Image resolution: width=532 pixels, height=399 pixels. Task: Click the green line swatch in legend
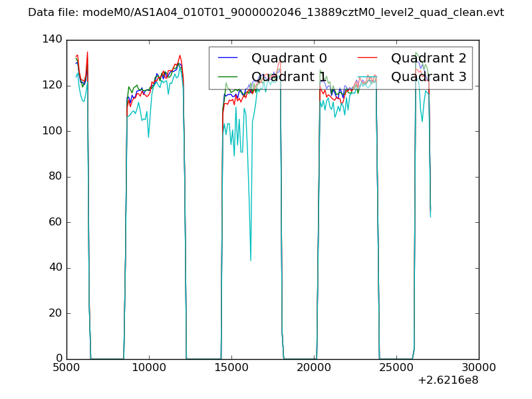[228, 77]
